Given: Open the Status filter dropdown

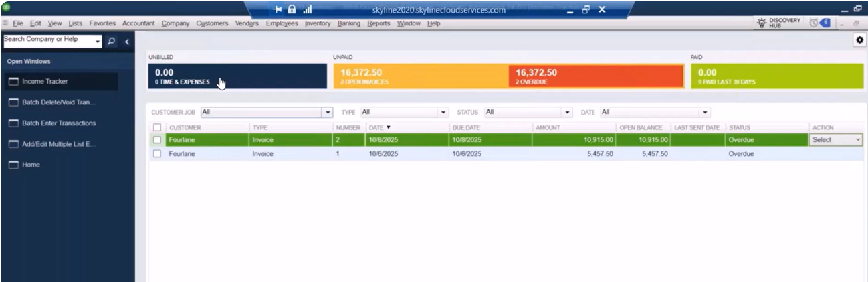Looking at the screenshot, I should 568,112.
